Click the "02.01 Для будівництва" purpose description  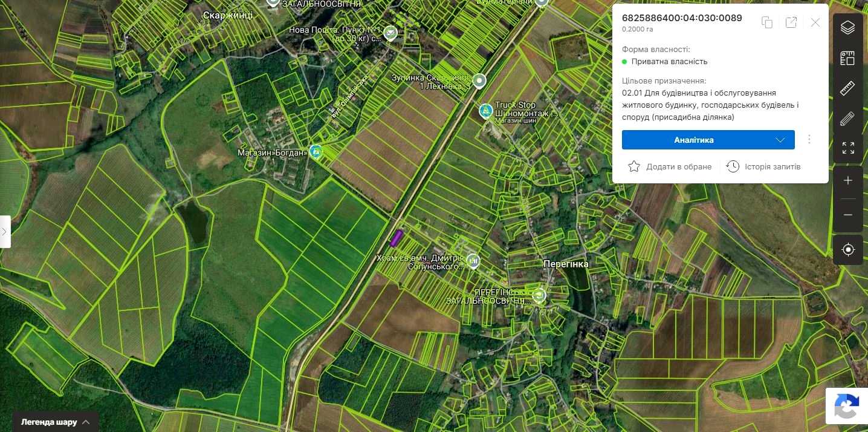(x=710, y=105)
